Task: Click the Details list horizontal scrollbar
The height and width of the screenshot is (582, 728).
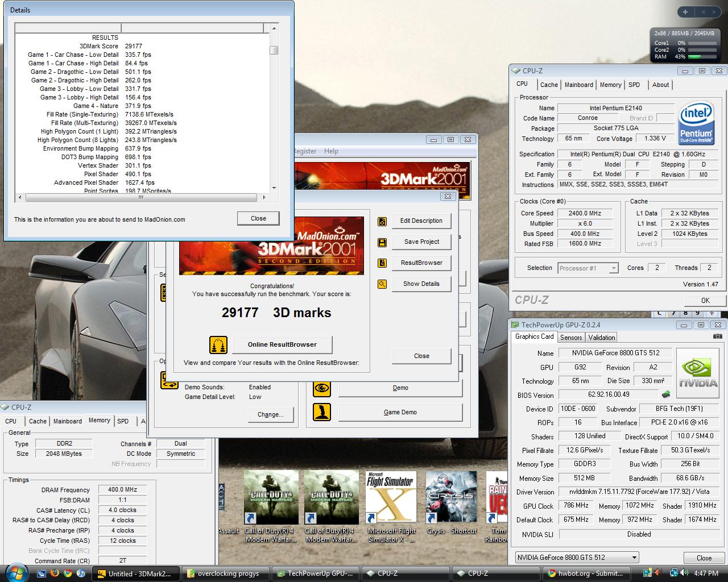Action: [x=142, y=197]
